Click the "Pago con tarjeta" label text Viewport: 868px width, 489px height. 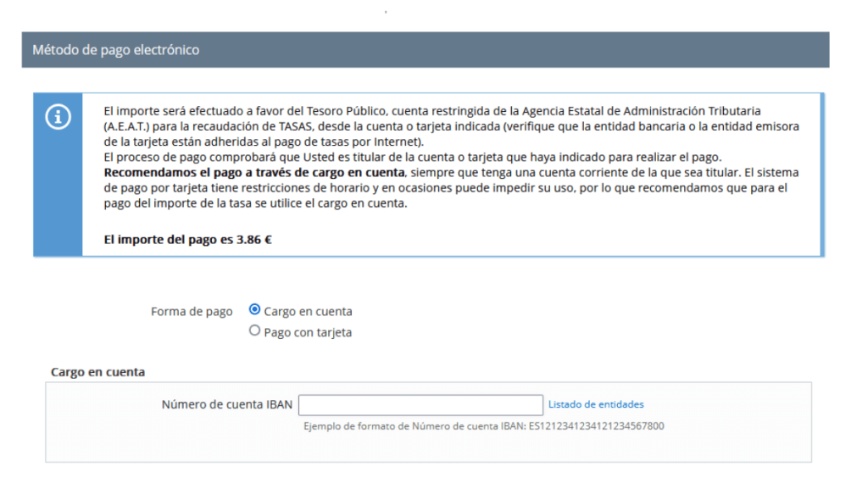coord(308,332)
